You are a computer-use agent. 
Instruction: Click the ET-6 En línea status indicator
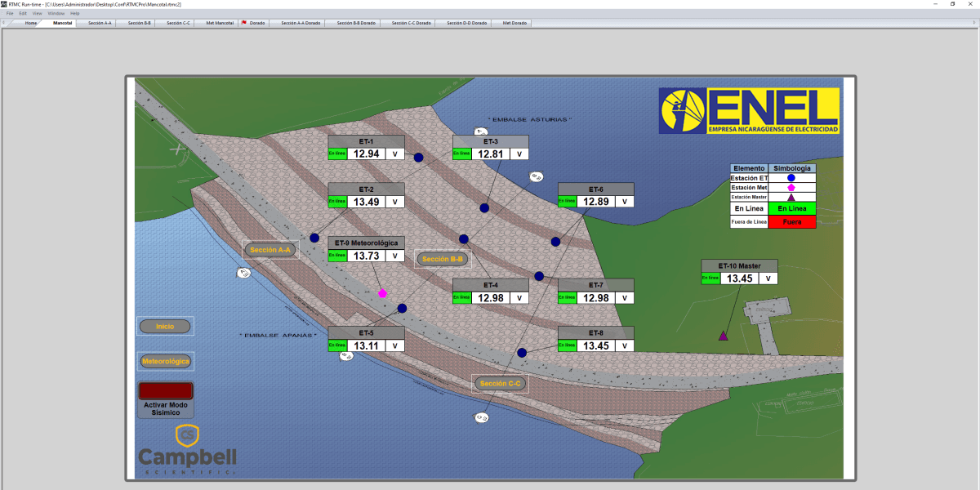(x=567, y=202)
